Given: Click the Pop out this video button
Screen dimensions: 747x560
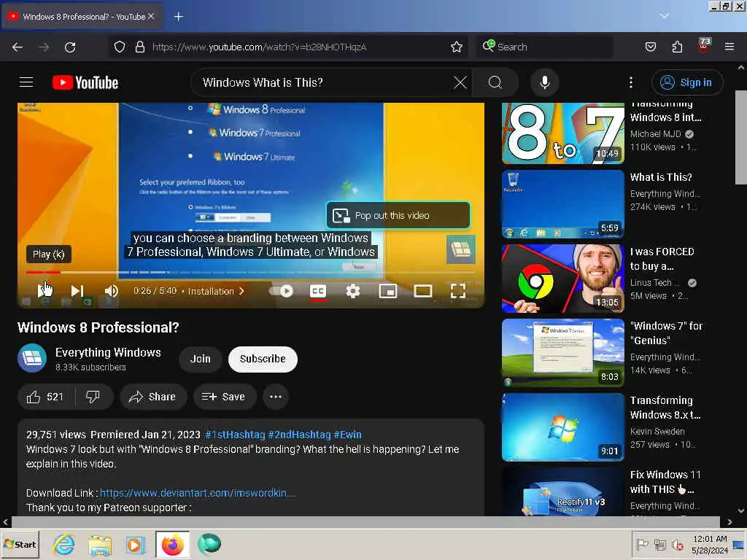Looking at the screenshot, I should [x=398, y=215].
